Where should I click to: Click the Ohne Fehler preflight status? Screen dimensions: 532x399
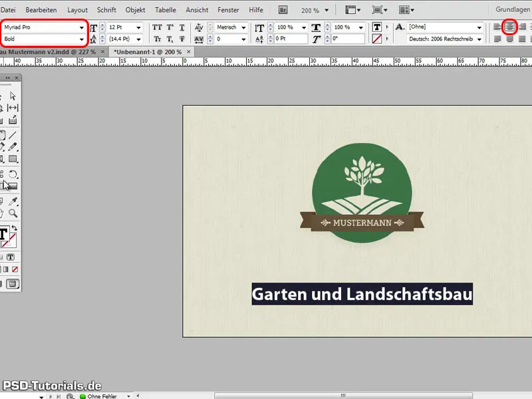coord(98,396)
